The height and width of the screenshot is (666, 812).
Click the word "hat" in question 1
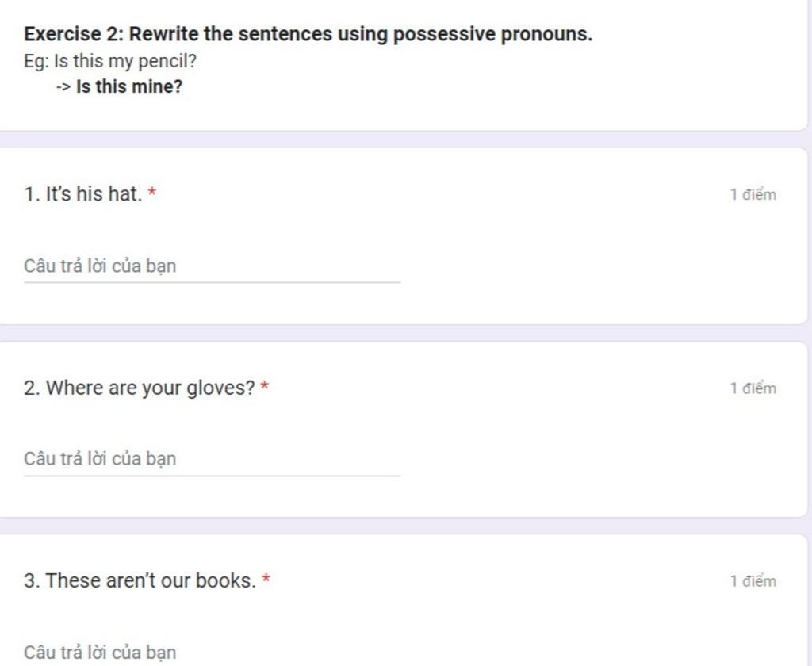click(x=124, y=194)
